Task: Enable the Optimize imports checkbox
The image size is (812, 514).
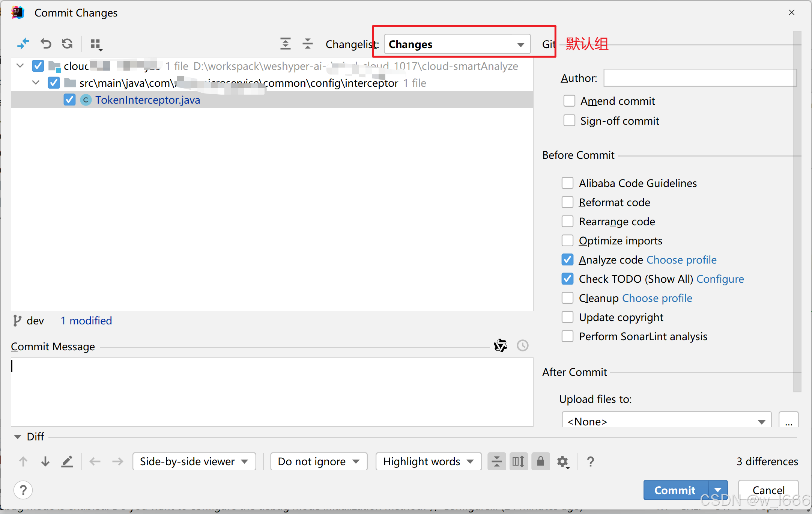Action: (568, 241)
